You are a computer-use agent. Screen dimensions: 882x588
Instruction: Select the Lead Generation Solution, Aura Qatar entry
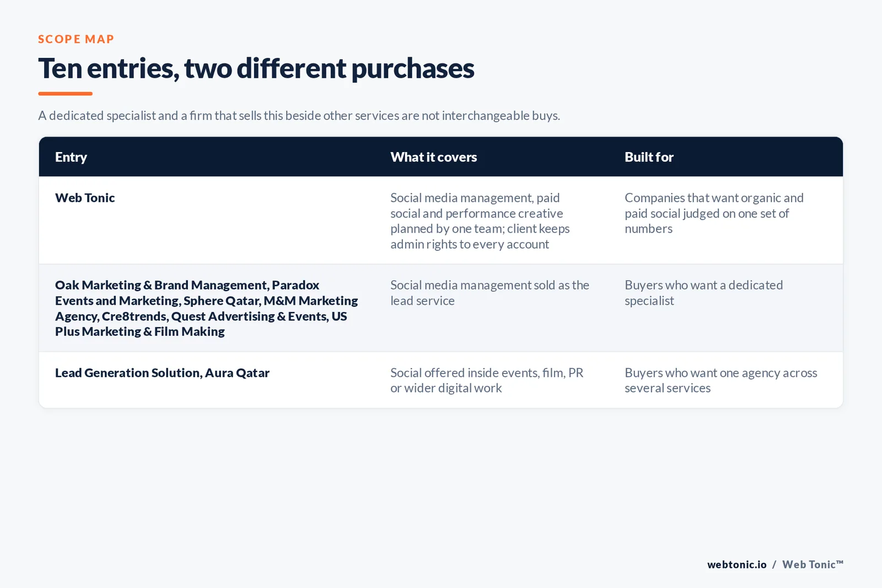(x=162, y=373)
